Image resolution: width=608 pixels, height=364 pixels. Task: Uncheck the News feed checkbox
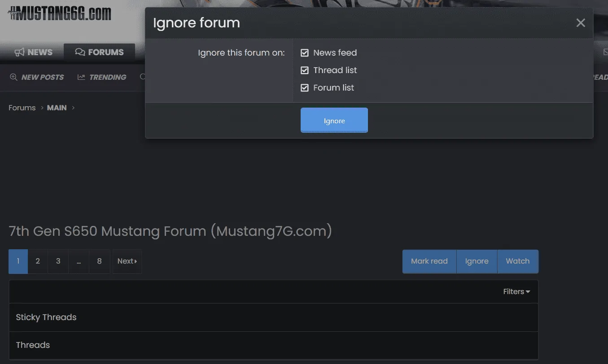(x=305, y=53)
